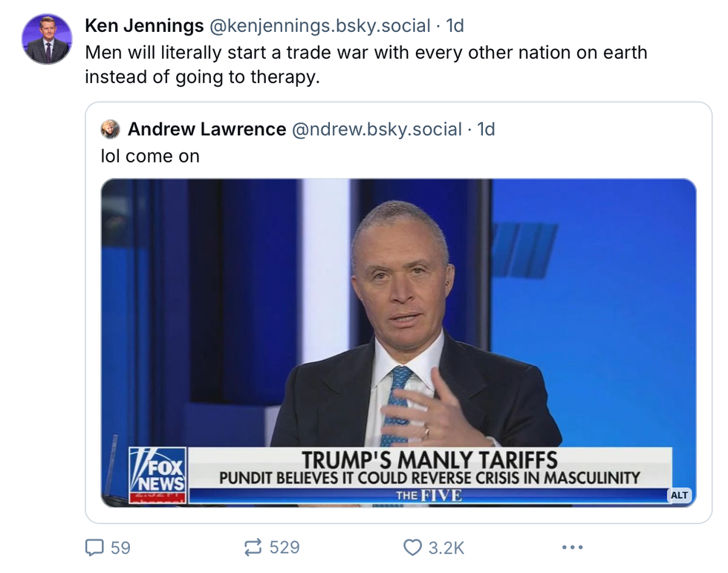
Task: Open the Ken Jennings display name link
Action: click(144, 26)
